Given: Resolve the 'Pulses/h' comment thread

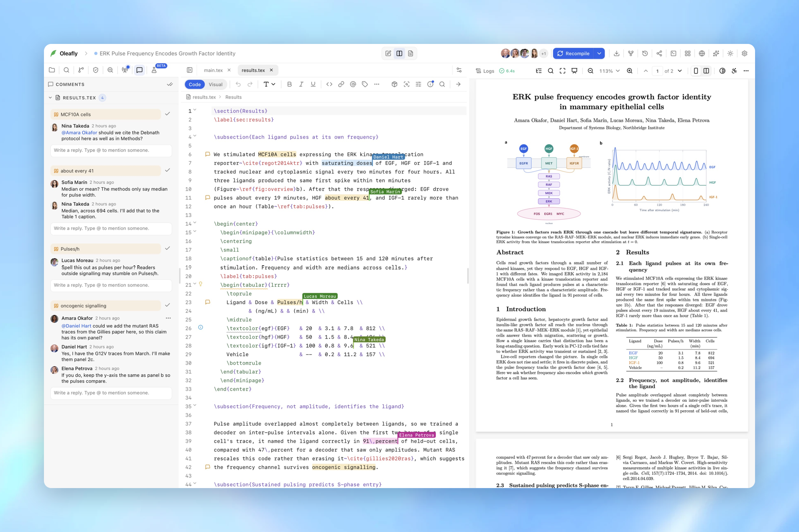Looking at the screenshot, I should (x=167, y=248).
